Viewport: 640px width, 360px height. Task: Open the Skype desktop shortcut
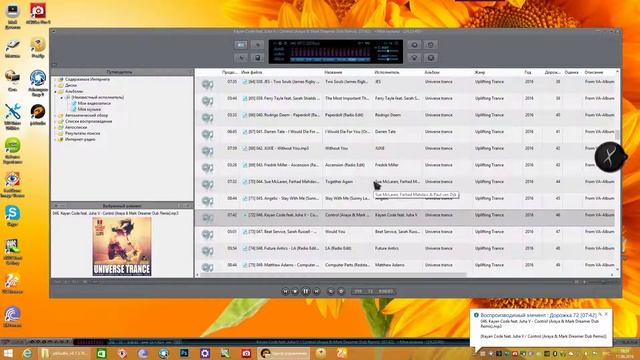coord(13,216)
